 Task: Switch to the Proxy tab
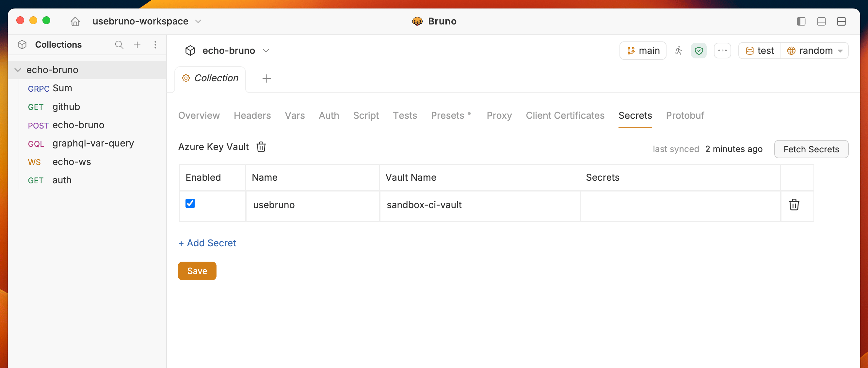(x=499, y=115)
